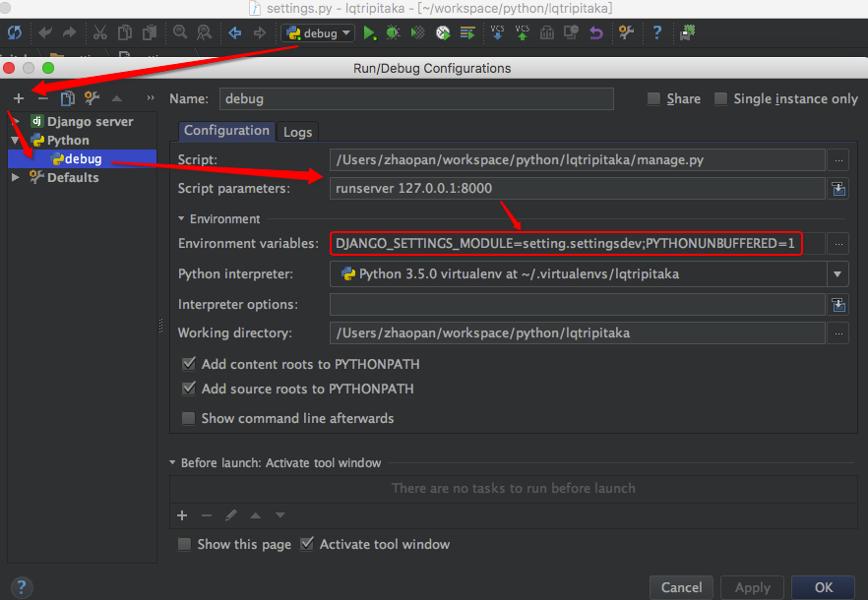Uncheck Activate tool window checkbox
The height and width of the screenshot is (600, 868).
tap(307, 544)
